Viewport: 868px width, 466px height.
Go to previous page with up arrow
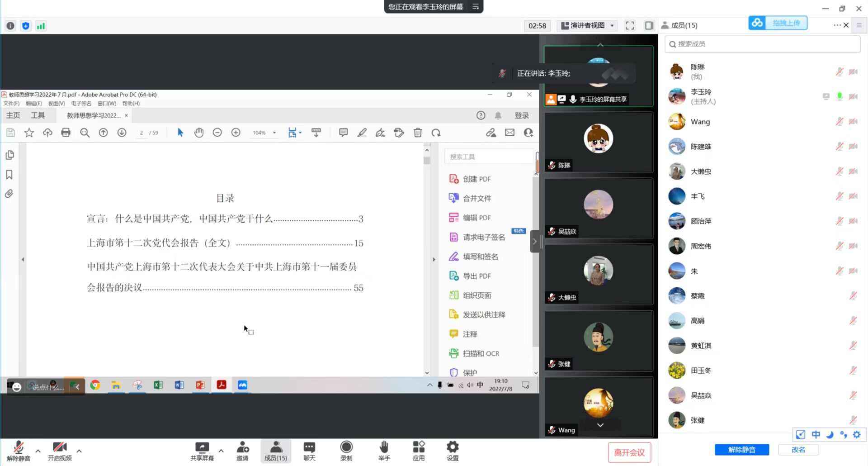103,133
